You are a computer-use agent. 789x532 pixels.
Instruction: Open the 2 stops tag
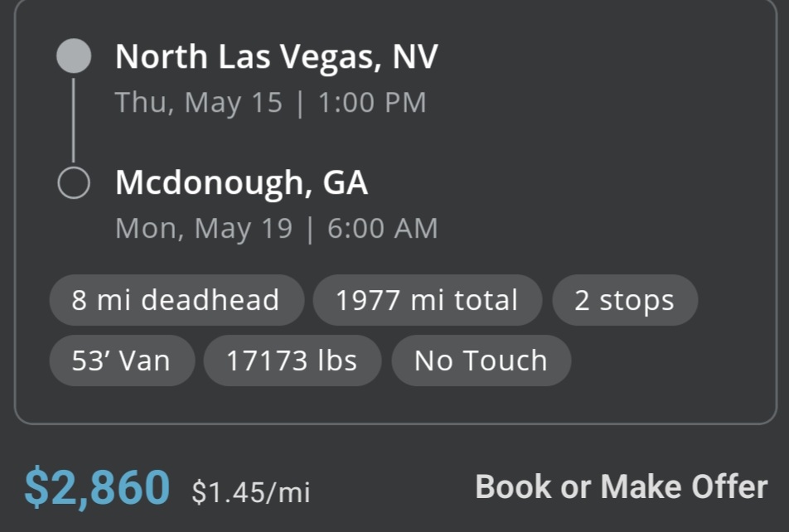point(624,300)
